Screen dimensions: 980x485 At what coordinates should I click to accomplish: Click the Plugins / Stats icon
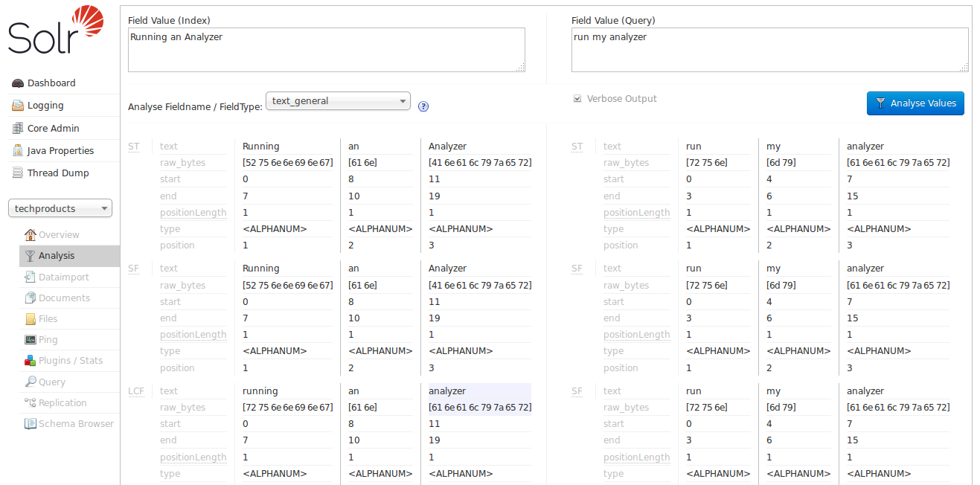pyautogui.click(x=30, y=361)
